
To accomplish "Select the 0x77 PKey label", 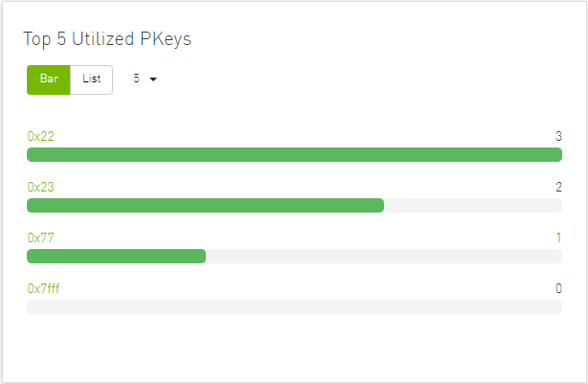I will (x=41, y=237).
